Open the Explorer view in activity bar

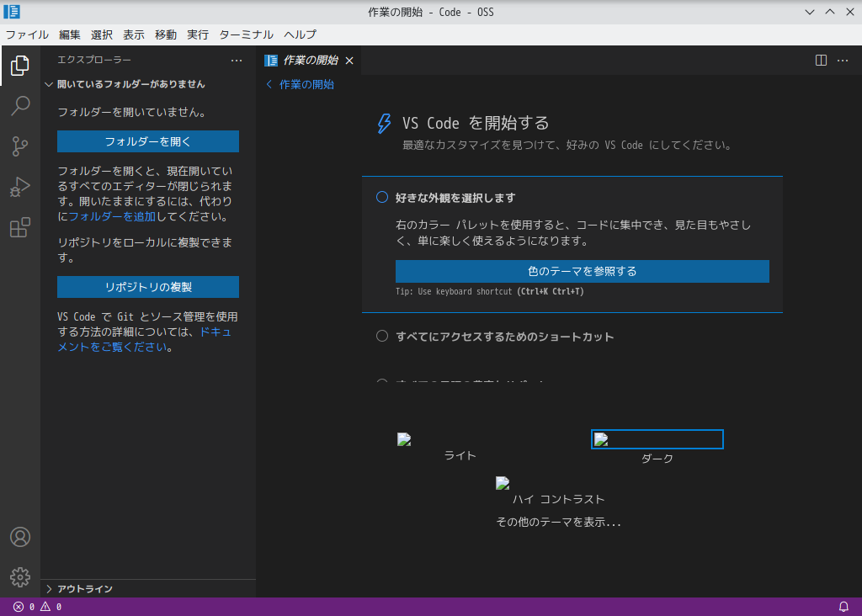[x=20, y=66]
